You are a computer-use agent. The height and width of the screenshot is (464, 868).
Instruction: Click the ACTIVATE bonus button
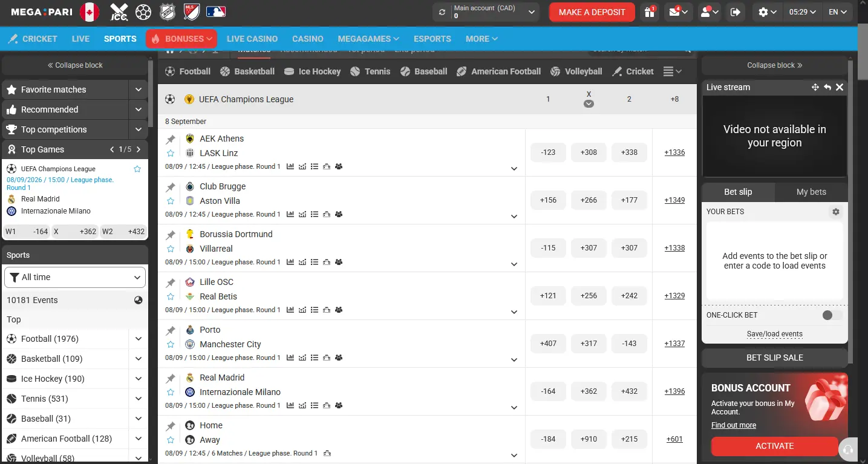[x=775, y=446]
